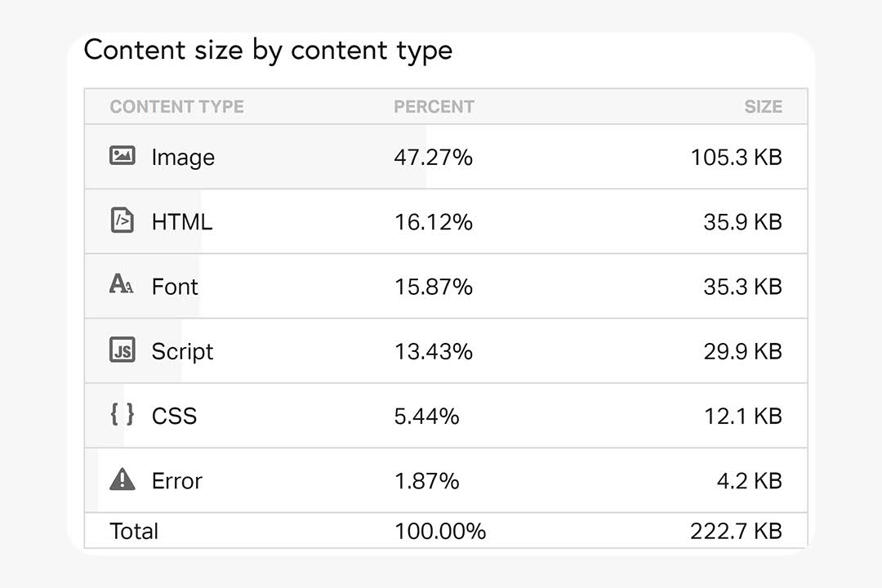This screenshot has width=882, height=588.
Task: Select the Font row label
Action: (175, 287)
